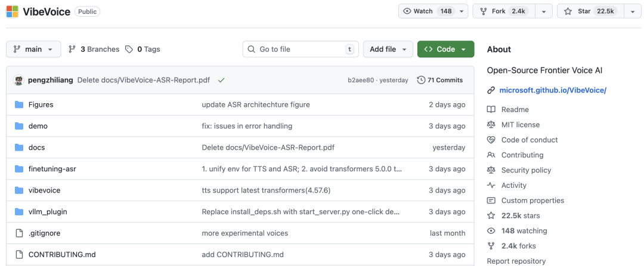644x266 pixels.
Task: Click the Security policy icon
Action: [491, 170]
